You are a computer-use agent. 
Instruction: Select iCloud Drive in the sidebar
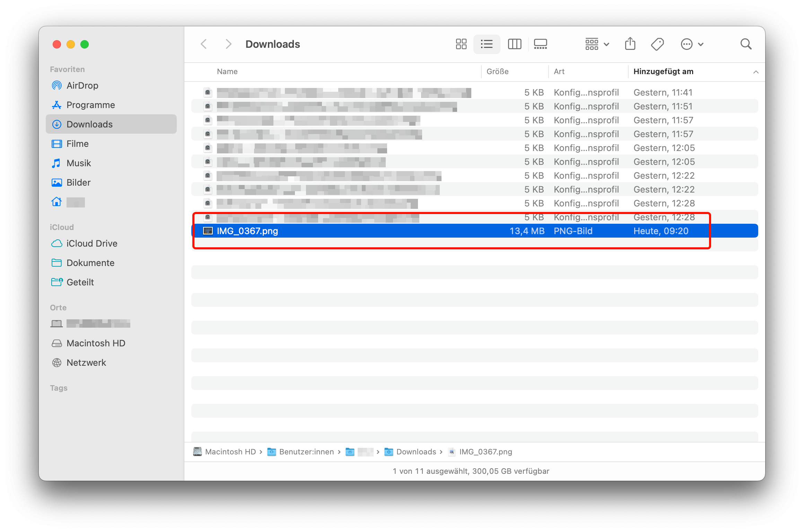coord(91,243)
